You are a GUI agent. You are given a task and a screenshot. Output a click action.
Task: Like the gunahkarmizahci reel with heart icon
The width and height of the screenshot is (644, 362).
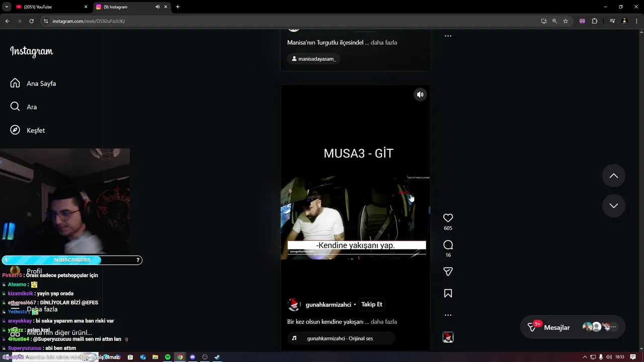point(448,218)
